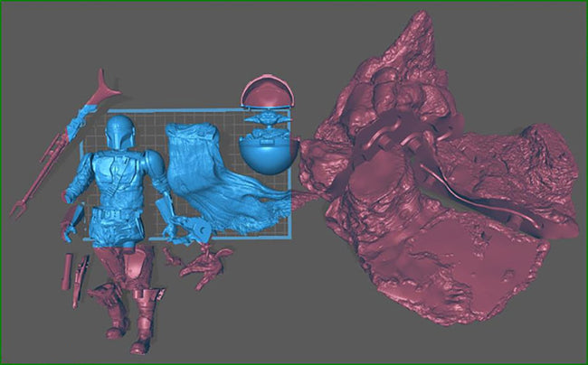Screen dimensions: 588x365
Task: Select the small red cylinder part
Action: [x=67, y=271]
